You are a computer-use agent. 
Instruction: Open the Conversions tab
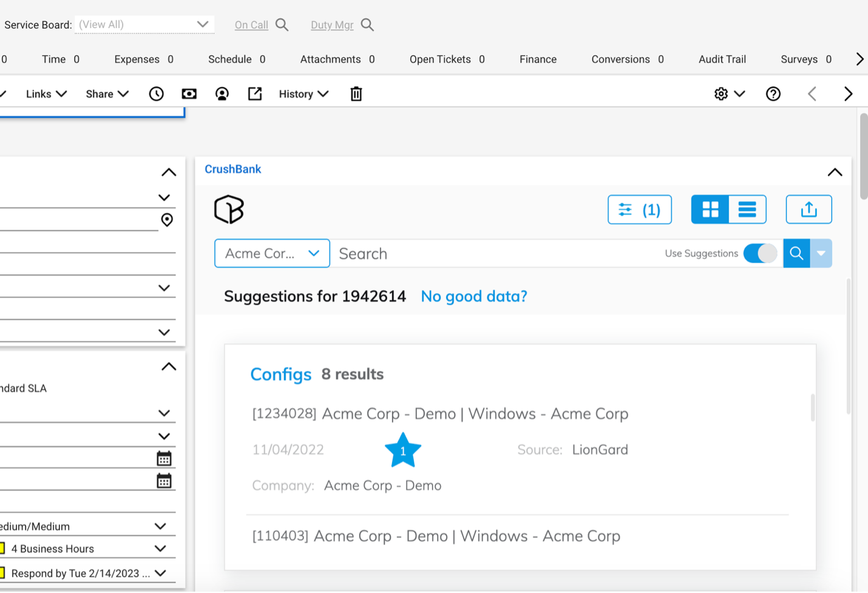628,59
